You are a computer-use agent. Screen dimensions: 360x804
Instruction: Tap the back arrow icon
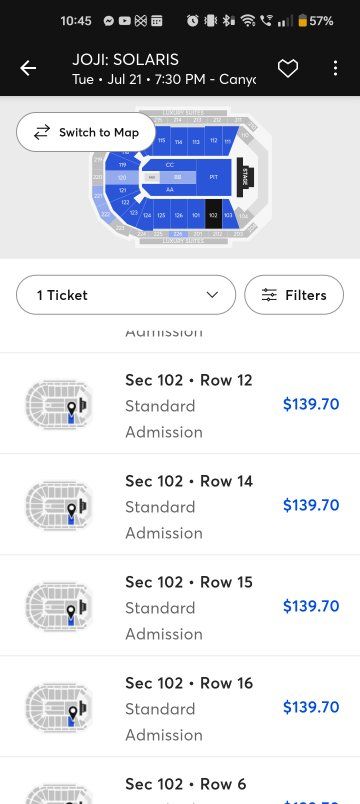click(28, 68)
